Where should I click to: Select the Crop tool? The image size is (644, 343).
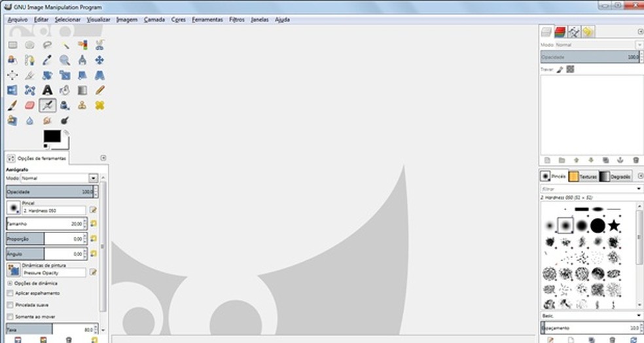pyautogui.click(x=29, y=75)
